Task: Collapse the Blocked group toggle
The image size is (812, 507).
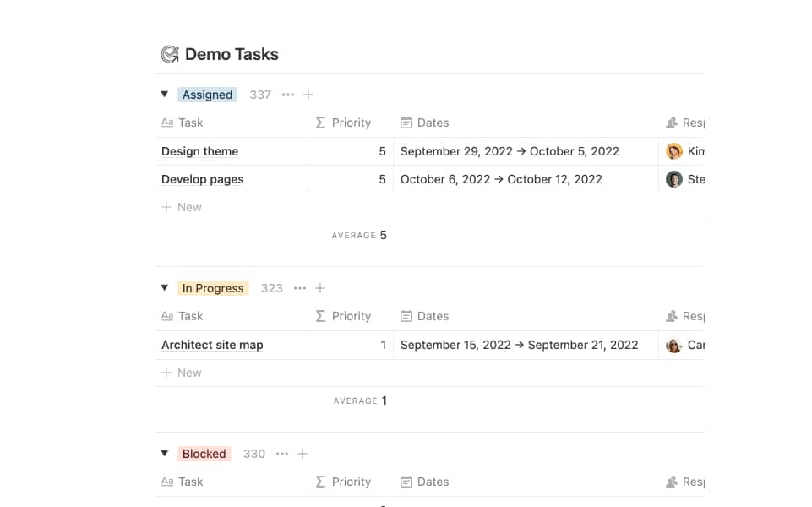Action: (x=165, y=454)
